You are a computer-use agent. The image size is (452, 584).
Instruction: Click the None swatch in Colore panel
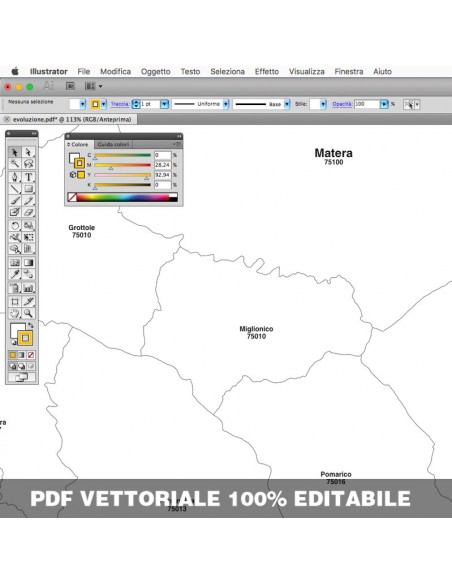pos(72,197)
